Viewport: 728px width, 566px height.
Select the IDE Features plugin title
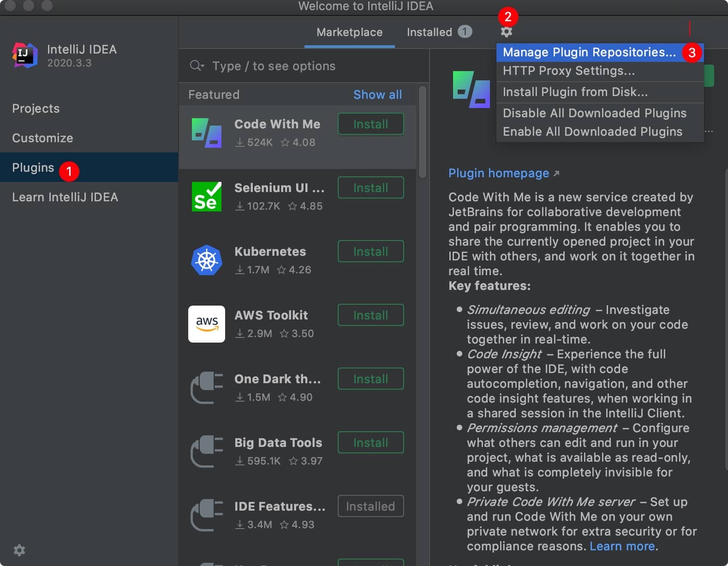coord(280,506)
